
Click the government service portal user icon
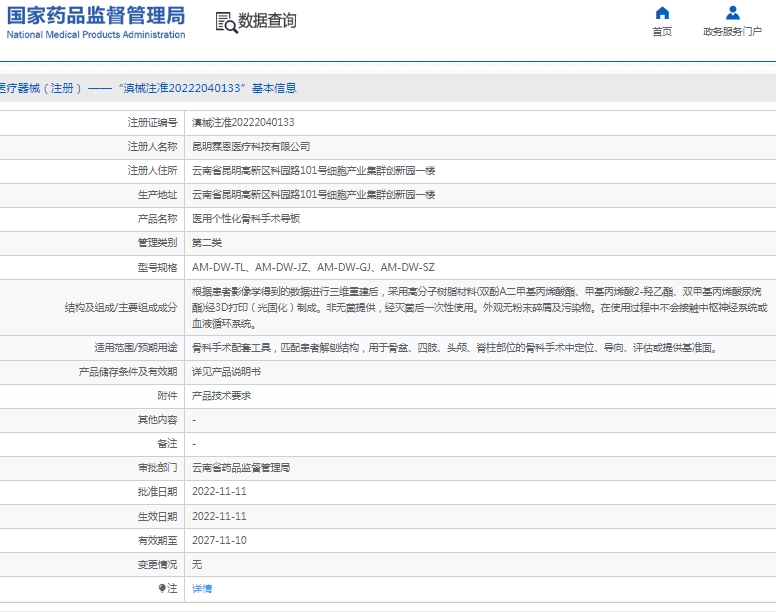click(x=732, y=12)
